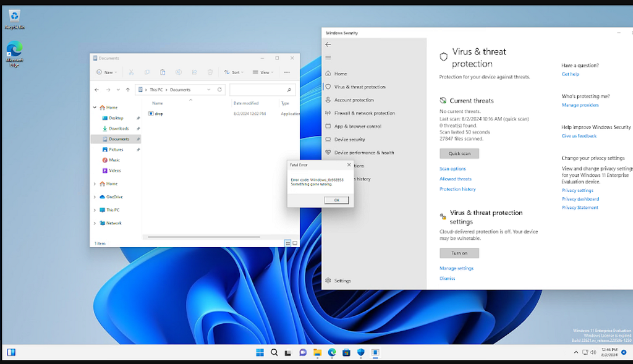Select Device performance & health
633x364 pixels.
click(x=375, y=153)
